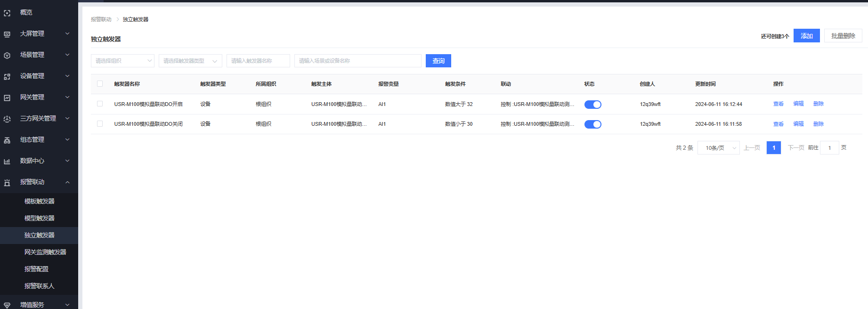Click the 组态管理 sidebar icon

tap(7, 140)
